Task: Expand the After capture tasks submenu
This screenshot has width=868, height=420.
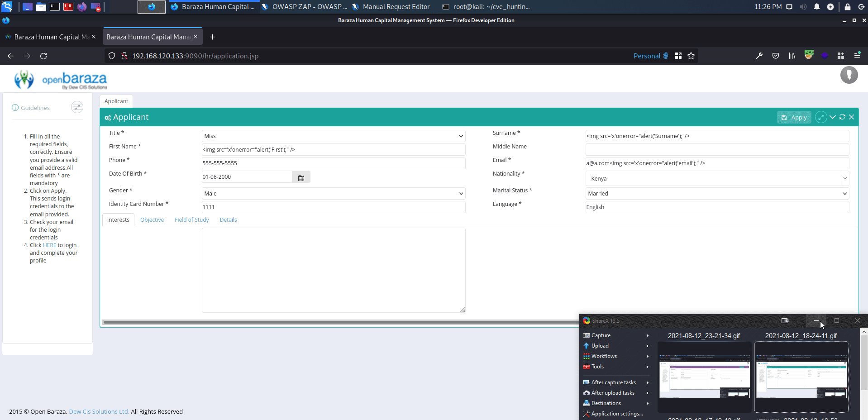Action: click(616, 382)
